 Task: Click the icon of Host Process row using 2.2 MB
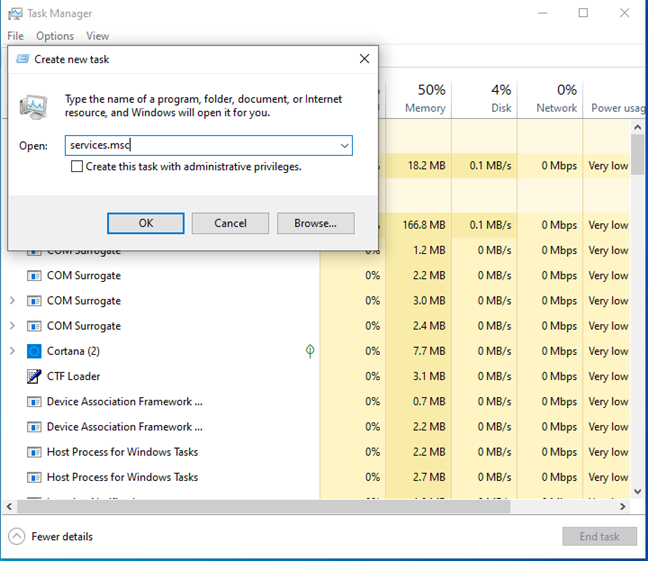pyautogui.click(x=34, y=452)
